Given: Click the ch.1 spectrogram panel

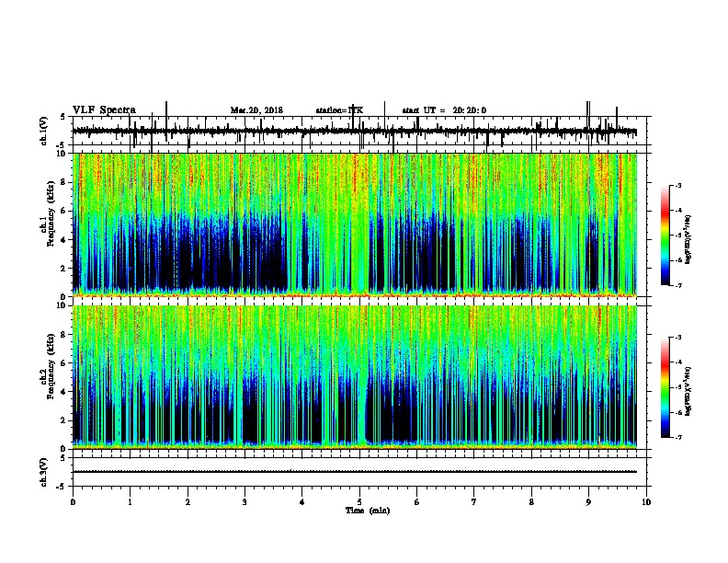Looking at the screenshot, I should click(x=355, y=224).
